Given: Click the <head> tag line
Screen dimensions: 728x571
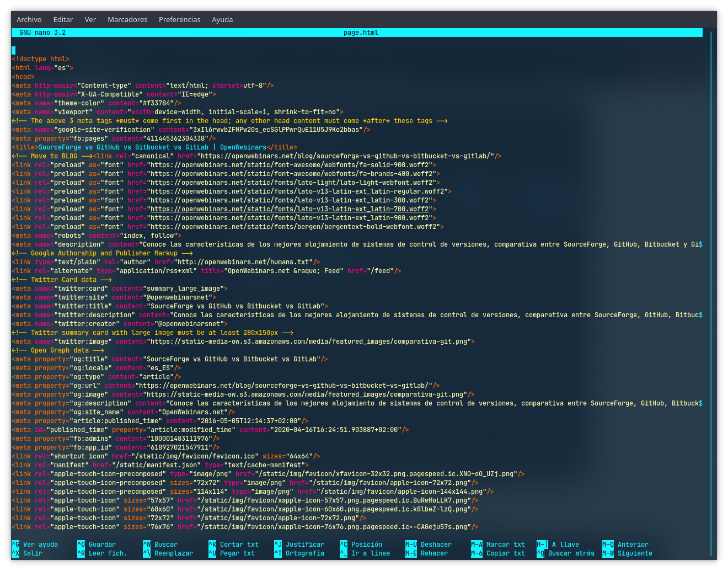Looking at the screenshot, I should coord(23,77).
